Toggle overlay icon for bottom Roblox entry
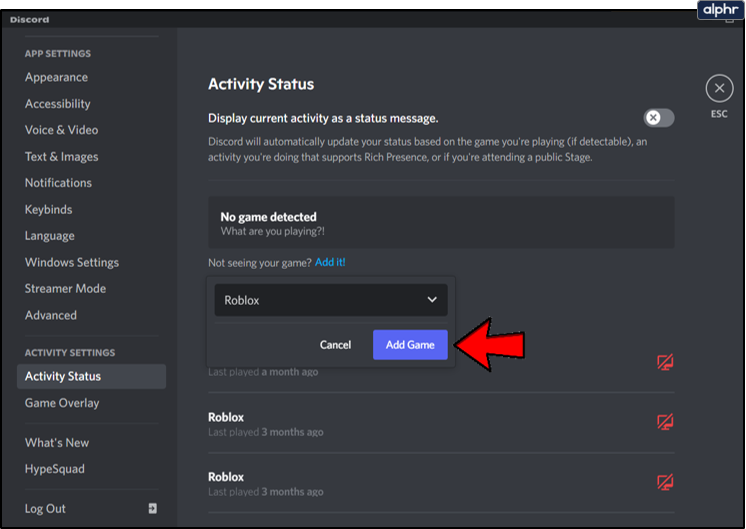 click(x=664, y=483)
